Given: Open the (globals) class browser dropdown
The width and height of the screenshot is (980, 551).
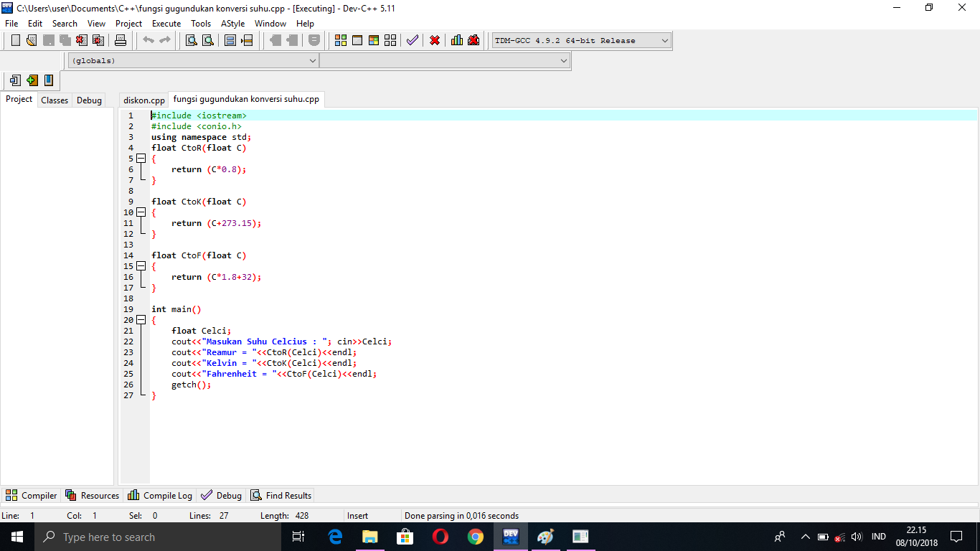Looking at the screenshot, I should click(x=314, y=60).
